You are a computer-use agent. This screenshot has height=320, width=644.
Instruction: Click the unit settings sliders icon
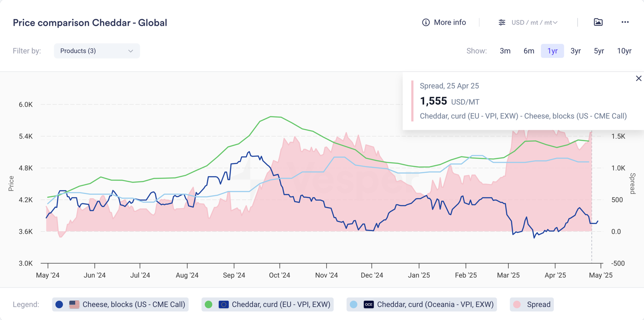point(502,23)
